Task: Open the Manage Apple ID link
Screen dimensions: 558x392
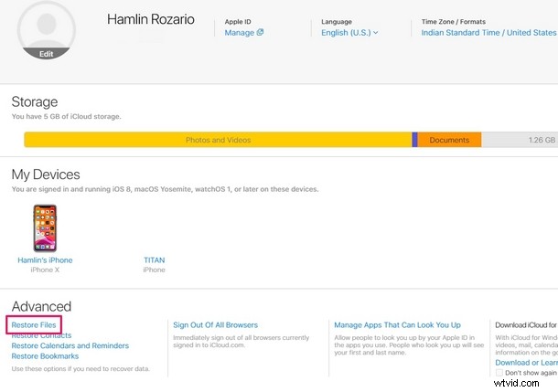Action: click(239, 32)
